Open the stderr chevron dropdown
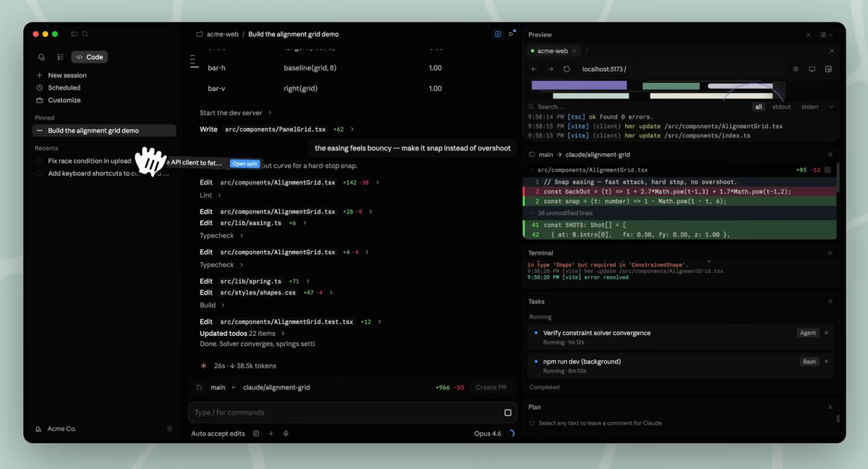This screenshot has width=868, height=469. point(832,106)
